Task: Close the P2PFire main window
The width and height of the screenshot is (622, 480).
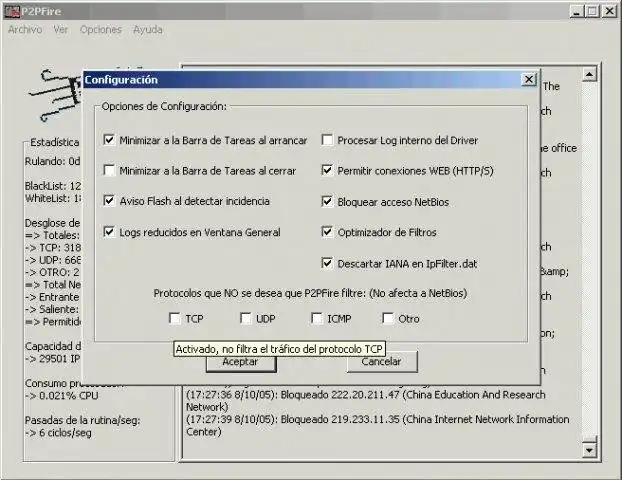Action: 609,12
